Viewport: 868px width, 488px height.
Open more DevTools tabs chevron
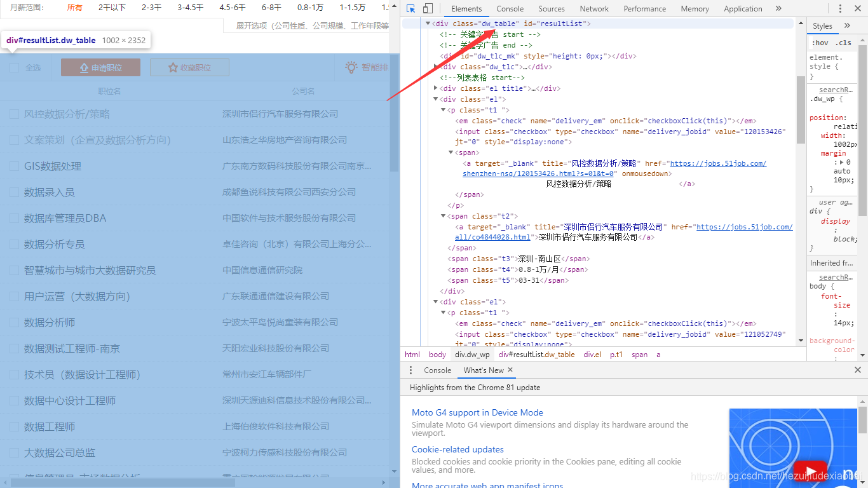pos(778,9)
